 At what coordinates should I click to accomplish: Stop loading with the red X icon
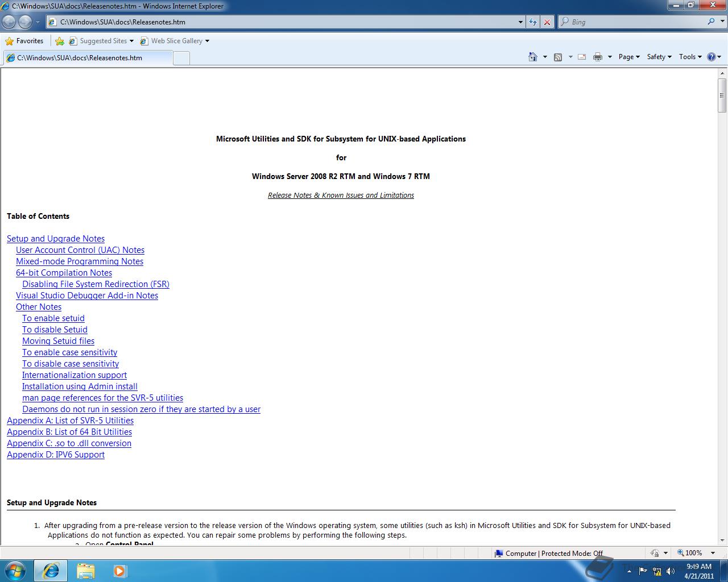pos(547,22)
